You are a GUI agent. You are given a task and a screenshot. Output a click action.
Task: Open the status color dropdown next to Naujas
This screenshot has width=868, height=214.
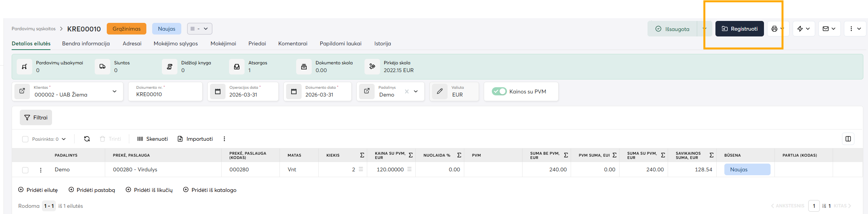tap(200, 29)
